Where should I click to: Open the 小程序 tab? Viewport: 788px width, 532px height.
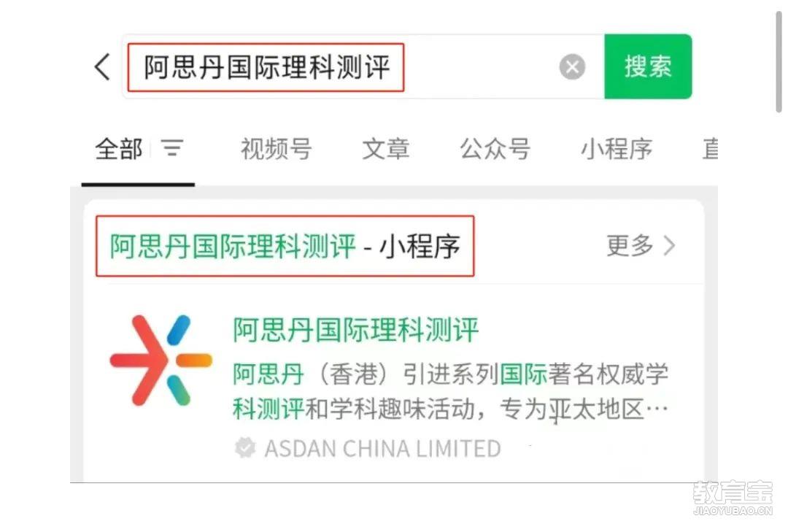(x=616, y=149)
